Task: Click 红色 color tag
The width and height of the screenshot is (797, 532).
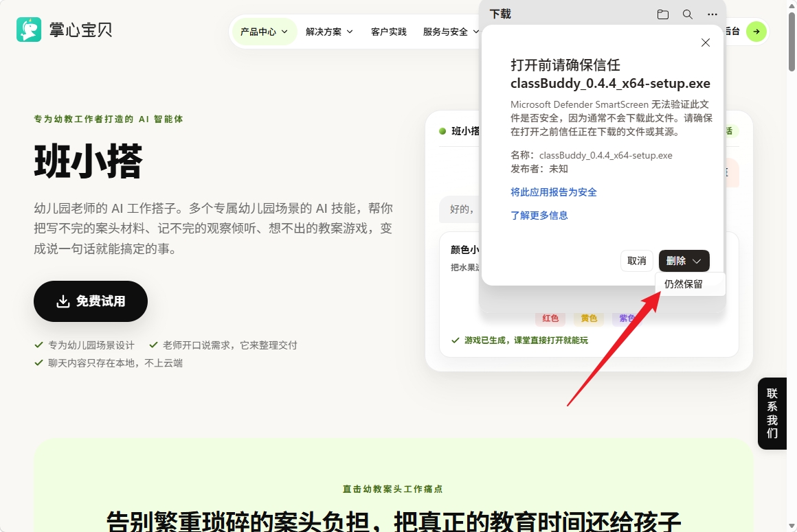Action: click(550, 319)
